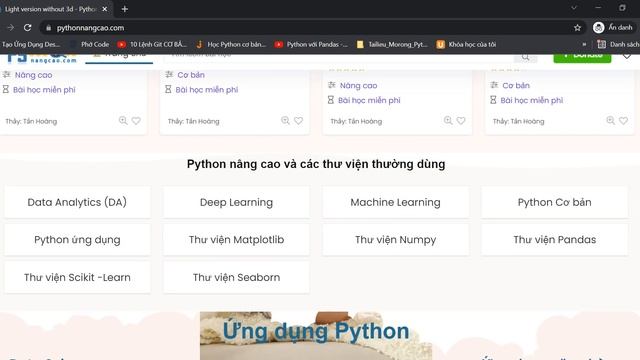Favorite the second course card with heart
Viewport: 640px width, 360px height.
pos(298,120)
